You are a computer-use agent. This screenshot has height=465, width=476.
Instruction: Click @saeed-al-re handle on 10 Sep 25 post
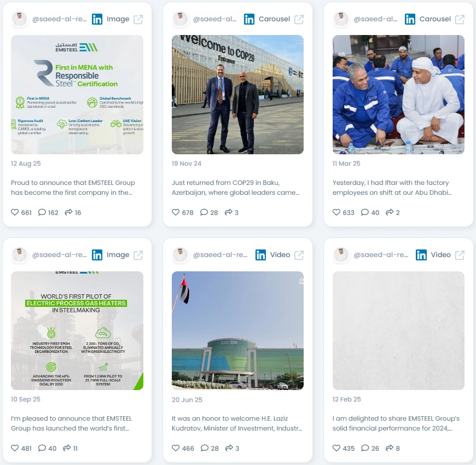tap(60, 255)
